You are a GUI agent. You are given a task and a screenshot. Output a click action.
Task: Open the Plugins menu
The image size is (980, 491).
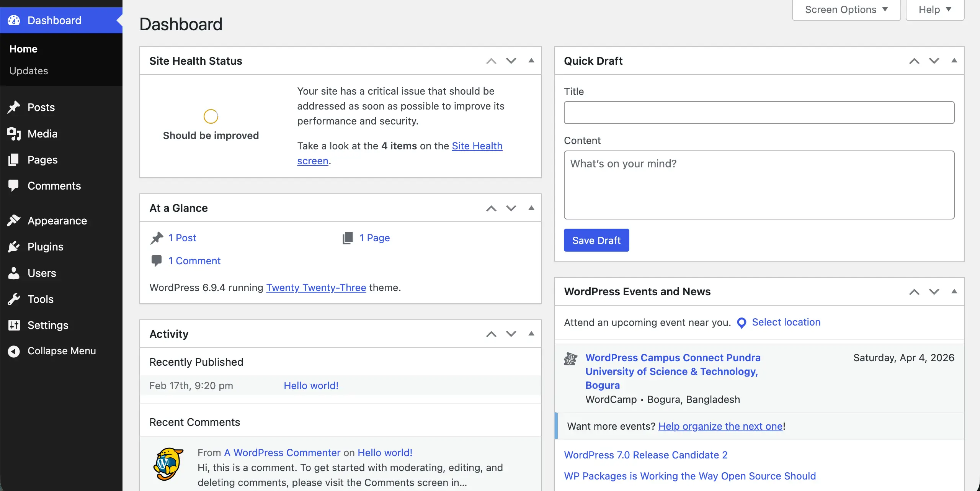click(61, 247)
